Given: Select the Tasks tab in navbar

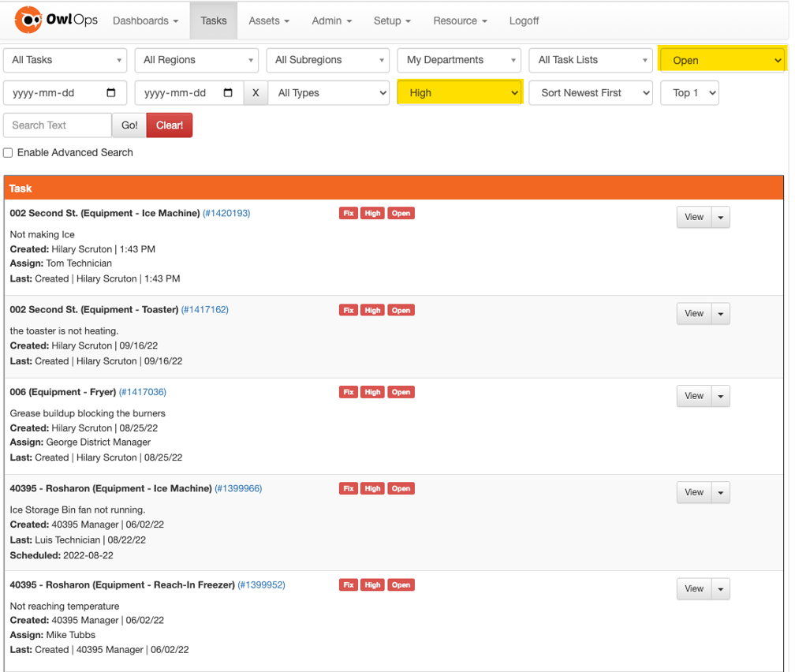Looking at the screenshot, I should (214, 21).
